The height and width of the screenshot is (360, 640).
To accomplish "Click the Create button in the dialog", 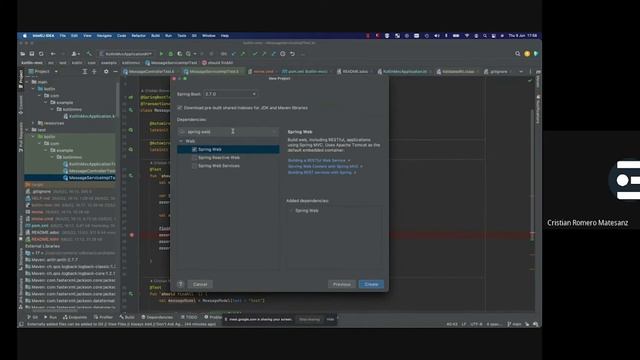I will tap(371, 284).
